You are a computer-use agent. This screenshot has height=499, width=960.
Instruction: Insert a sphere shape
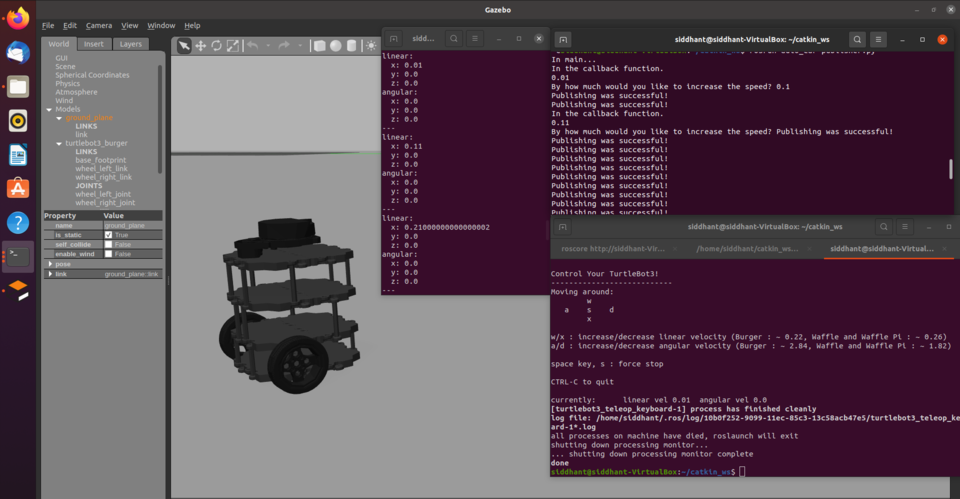[x=336, y=46]
